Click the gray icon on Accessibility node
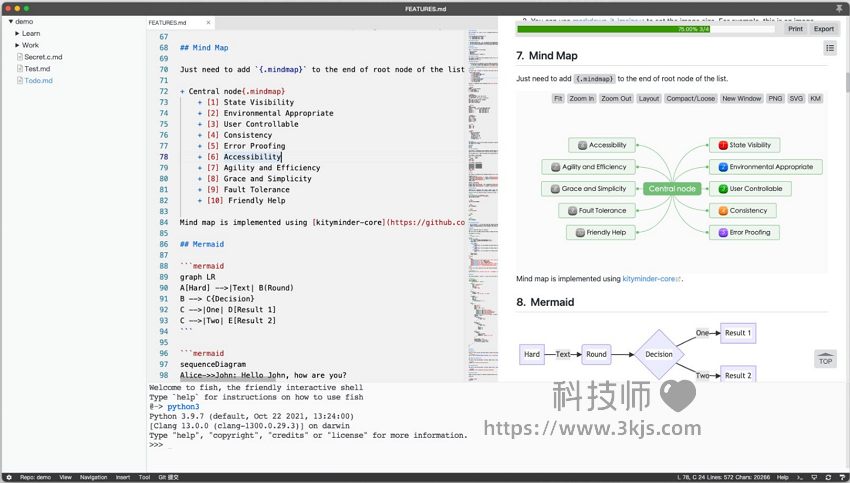Screen dimensions: 850x483 coord(582,145)
